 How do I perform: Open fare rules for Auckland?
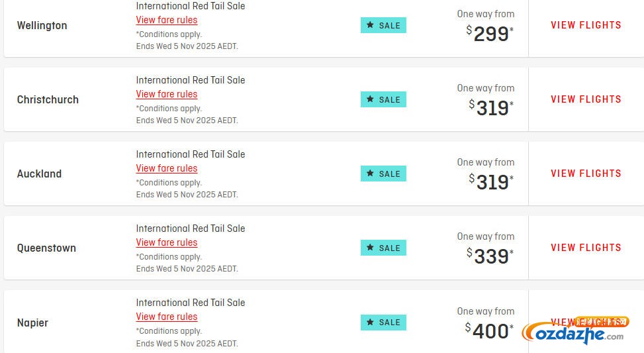pos(167,168)
